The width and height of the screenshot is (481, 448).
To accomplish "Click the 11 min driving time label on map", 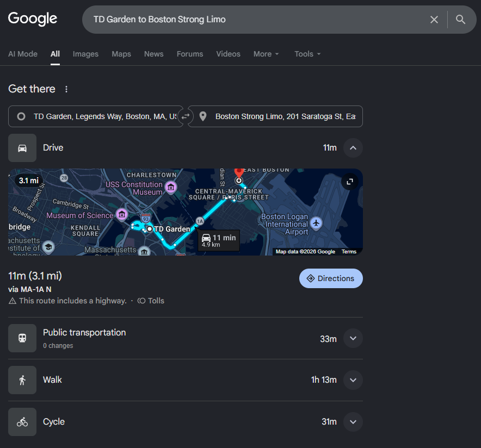I will pos(219,240).
